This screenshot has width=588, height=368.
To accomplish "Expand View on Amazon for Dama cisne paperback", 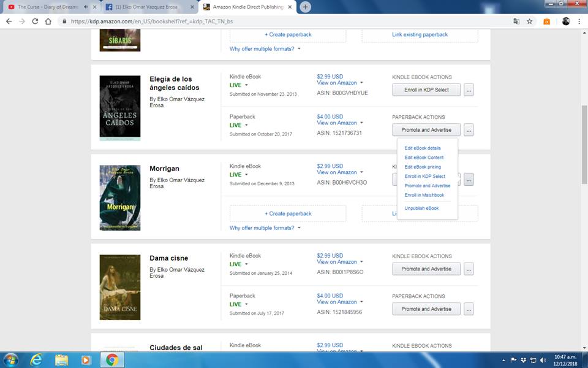I will point(361,302).
